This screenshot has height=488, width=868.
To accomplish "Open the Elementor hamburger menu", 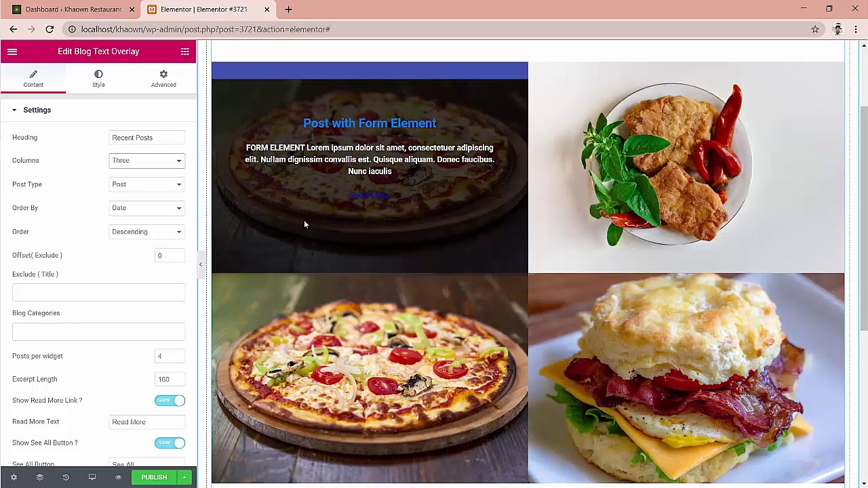I will [12, 52].
